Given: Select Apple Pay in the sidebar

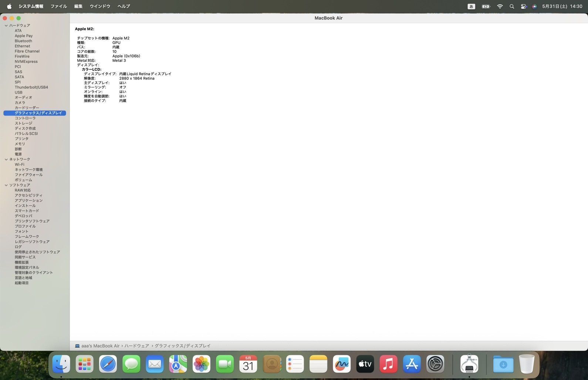Looking at the screenshot, I should click(x=24, y=36).
